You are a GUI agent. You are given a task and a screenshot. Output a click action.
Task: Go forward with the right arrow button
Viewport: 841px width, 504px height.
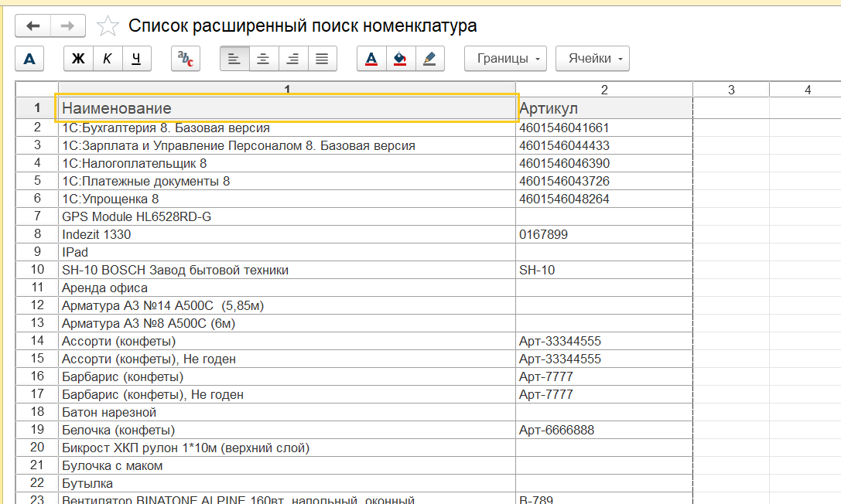[x=67, y=26]
